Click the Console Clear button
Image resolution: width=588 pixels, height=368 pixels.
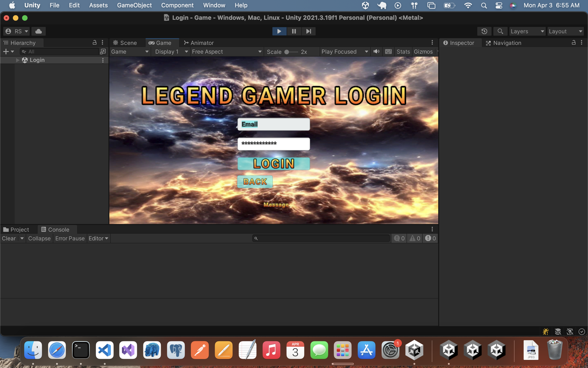(x=9, y=238)
